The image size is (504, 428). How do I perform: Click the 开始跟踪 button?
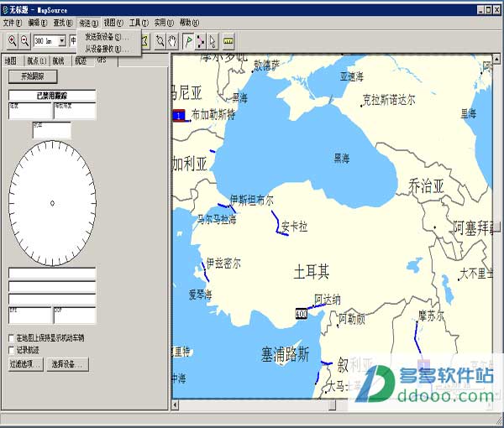[x=33, y=76]
